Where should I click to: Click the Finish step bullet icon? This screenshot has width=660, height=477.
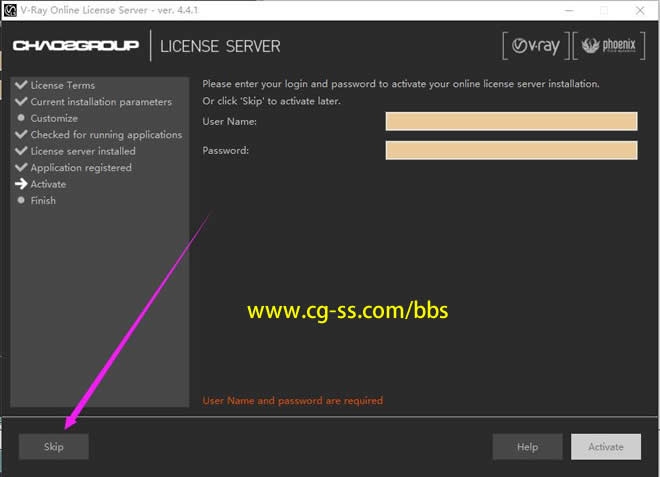(x=21, y=201)
